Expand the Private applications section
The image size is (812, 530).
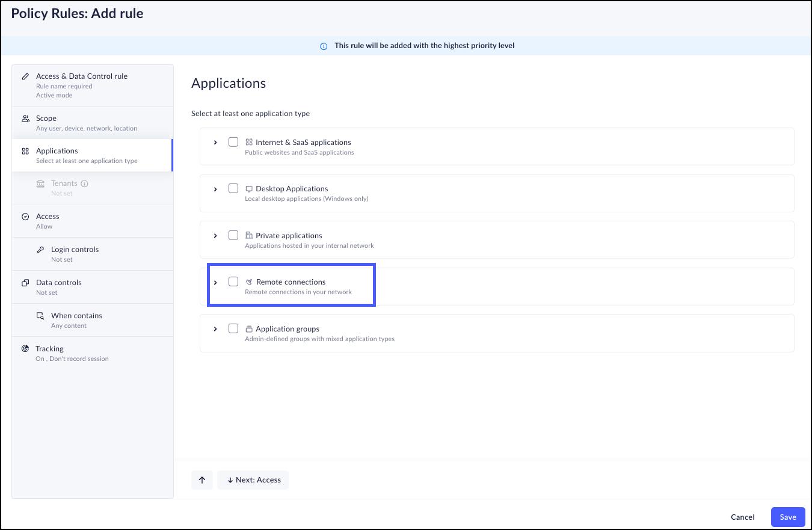(215, 236)
